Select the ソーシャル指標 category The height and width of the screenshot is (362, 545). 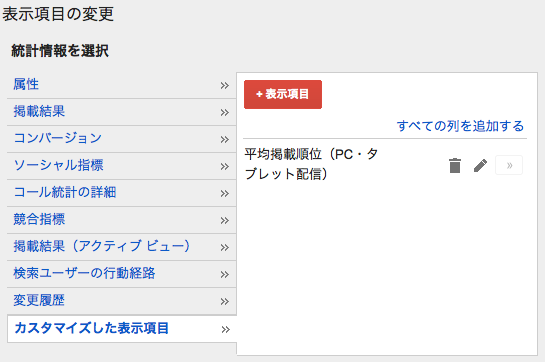point(122,166)
